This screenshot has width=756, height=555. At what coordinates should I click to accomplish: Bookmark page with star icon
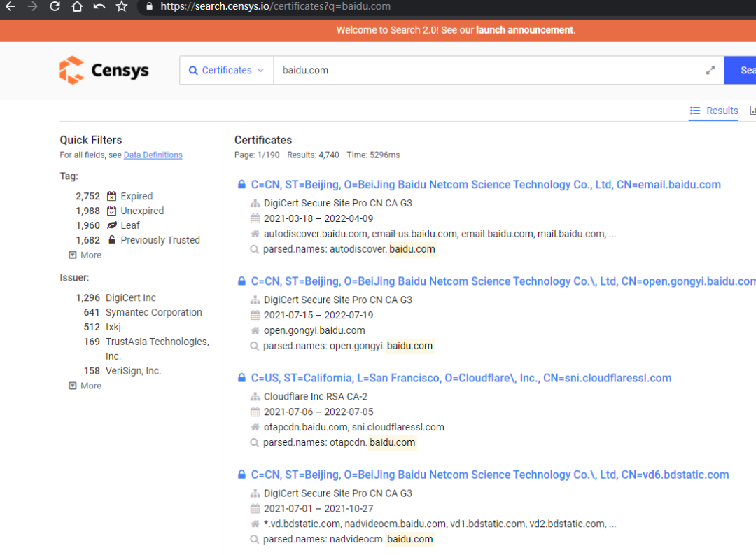[x=122, y=7]
